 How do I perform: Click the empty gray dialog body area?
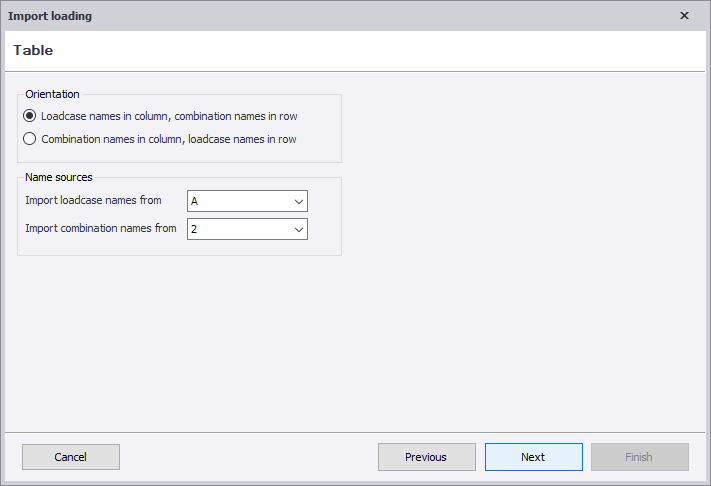pos(500,300)
